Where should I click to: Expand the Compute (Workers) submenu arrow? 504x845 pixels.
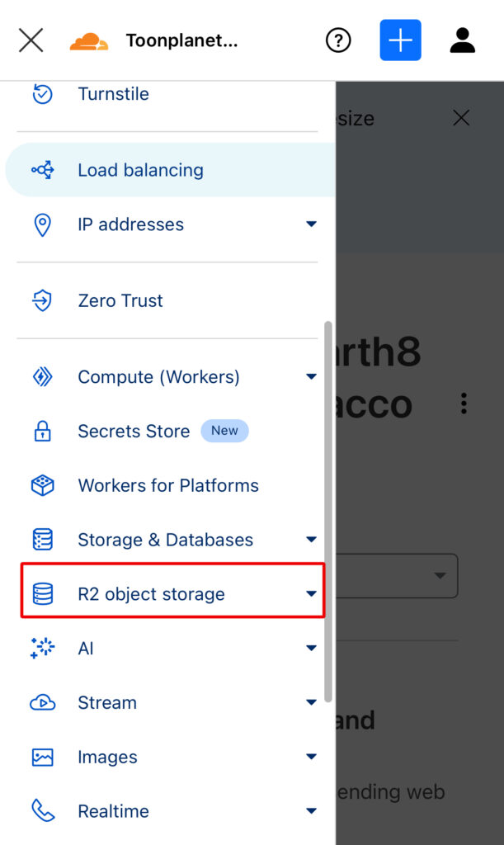311,376
